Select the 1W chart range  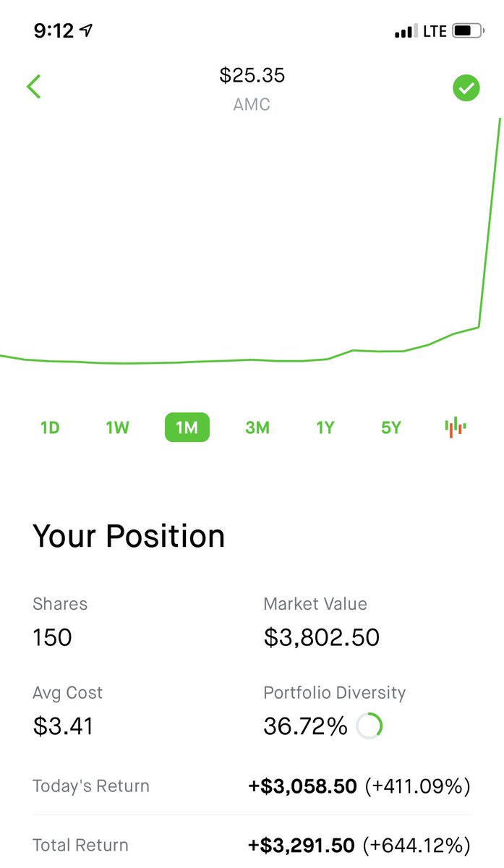click(117, 427)
